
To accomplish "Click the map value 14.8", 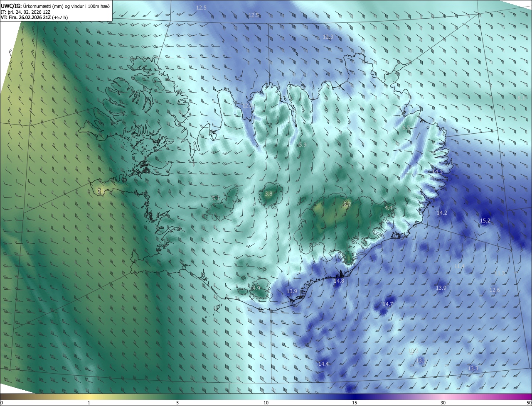I will pyautogui.click(x=339, y=281).
